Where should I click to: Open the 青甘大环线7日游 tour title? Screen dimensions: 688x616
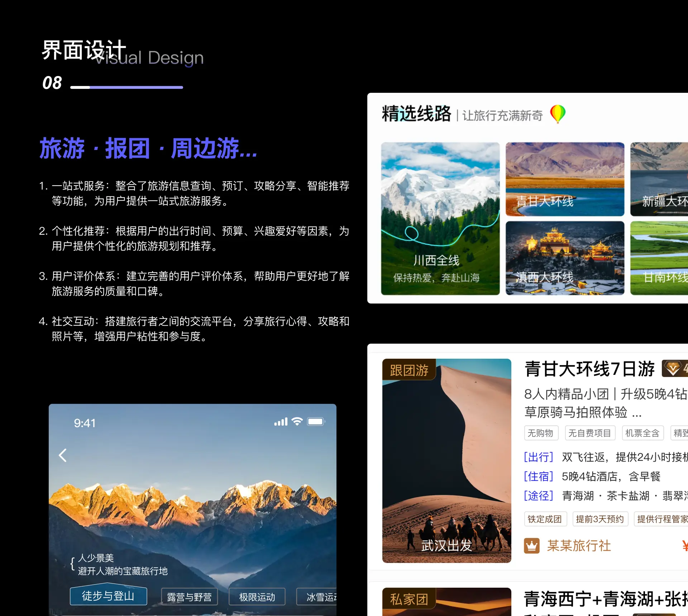point(589,369)
